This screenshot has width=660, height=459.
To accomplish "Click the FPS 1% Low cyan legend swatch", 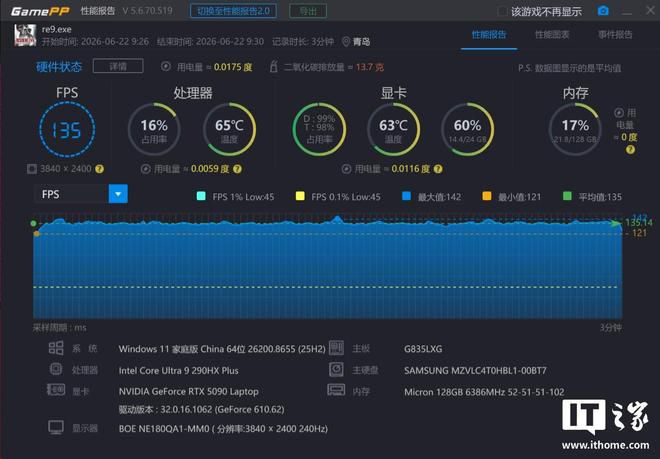I will coord(201,196).
